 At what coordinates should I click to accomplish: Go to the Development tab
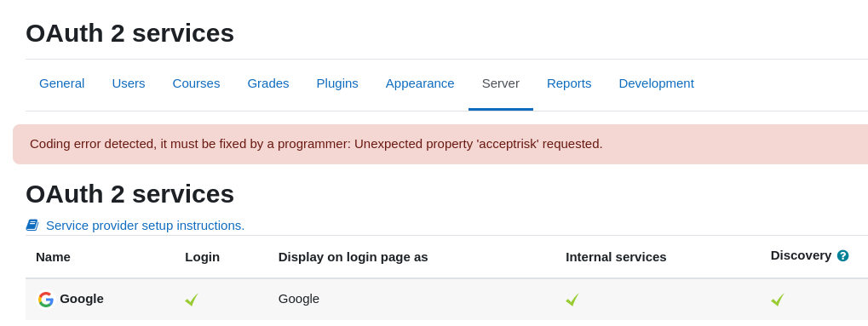[656, 83]
